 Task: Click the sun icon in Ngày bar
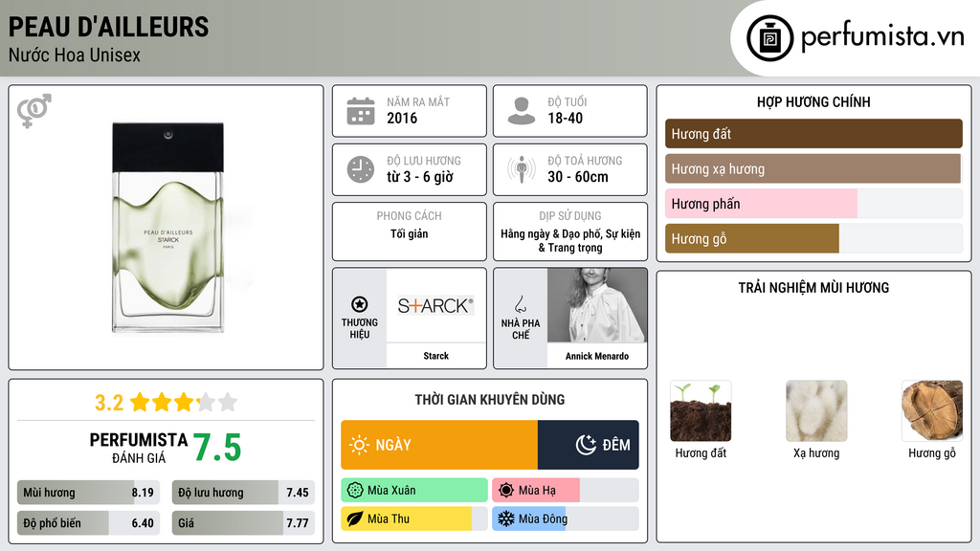[x=359, y=445]
